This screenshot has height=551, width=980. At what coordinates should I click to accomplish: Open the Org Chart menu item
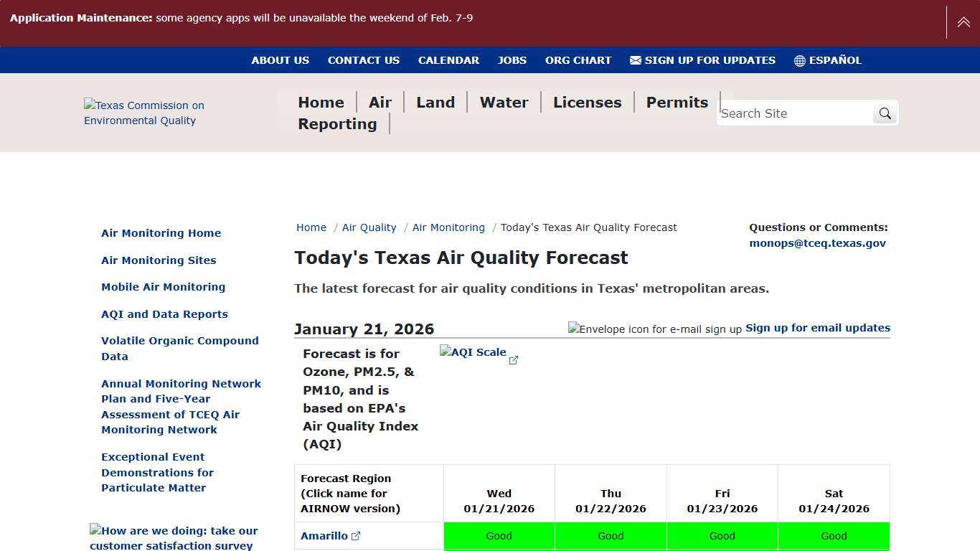(x=578, y=60)
